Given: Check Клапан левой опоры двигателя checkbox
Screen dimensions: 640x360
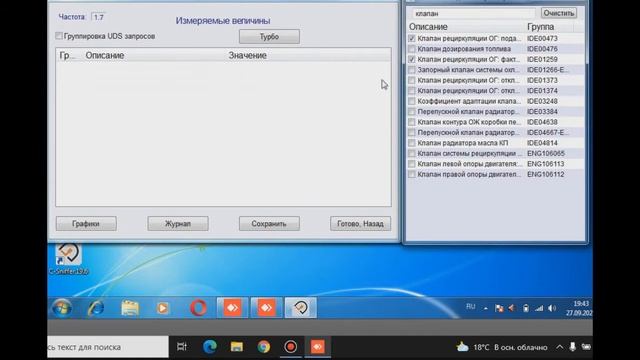Looking at the screenshot, I should (x=412, y=164).
